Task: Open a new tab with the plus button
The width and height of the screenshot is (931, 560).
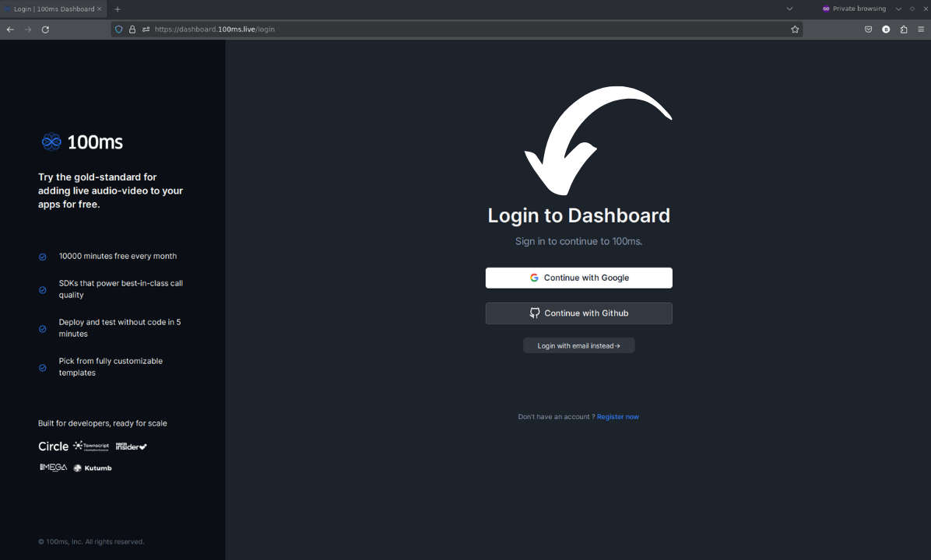Action: pyautogui.click(x=118, y=9)
